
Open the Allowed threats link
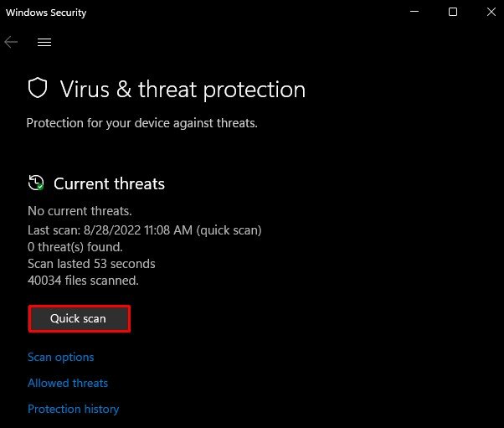click(x=68, y=383)
